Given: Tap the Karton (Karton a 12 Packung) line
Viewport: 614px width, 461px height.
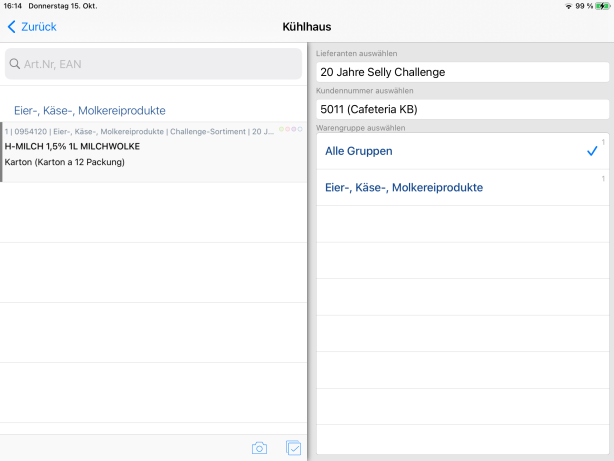Looking at the screenshot, I should tap(64, 162).
